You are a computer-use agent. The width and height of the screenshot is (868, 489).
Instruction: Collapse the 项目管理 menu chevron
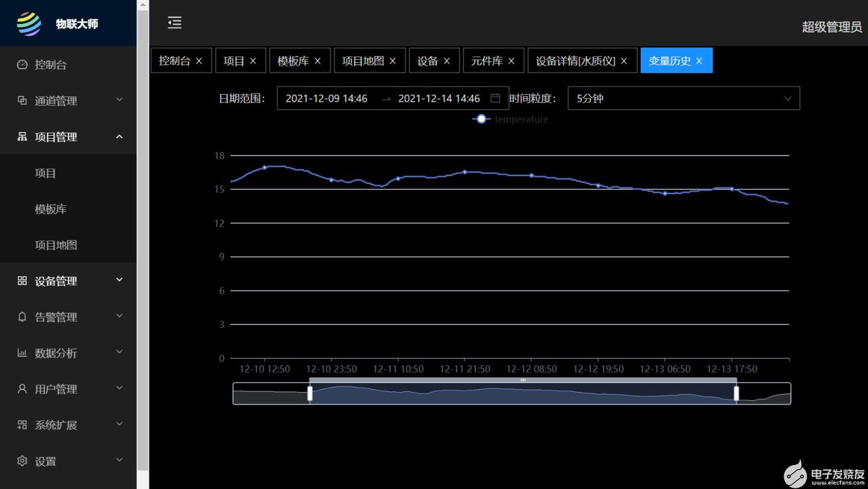(x=119, y=136)
